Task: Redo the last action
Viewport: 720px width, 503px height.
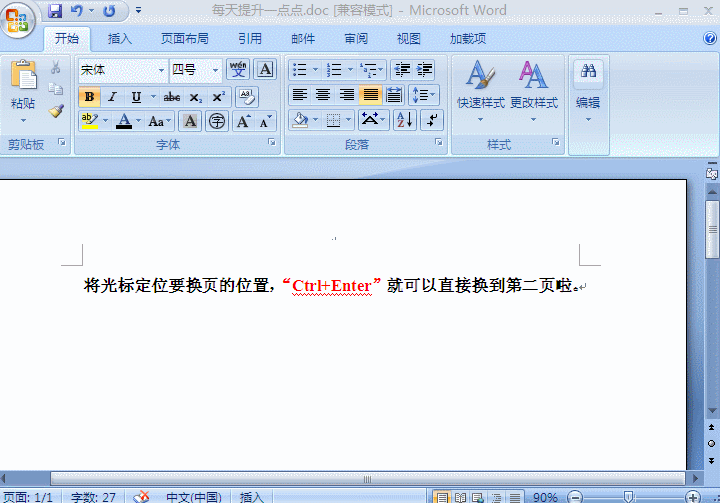Action: pos(109,11)
